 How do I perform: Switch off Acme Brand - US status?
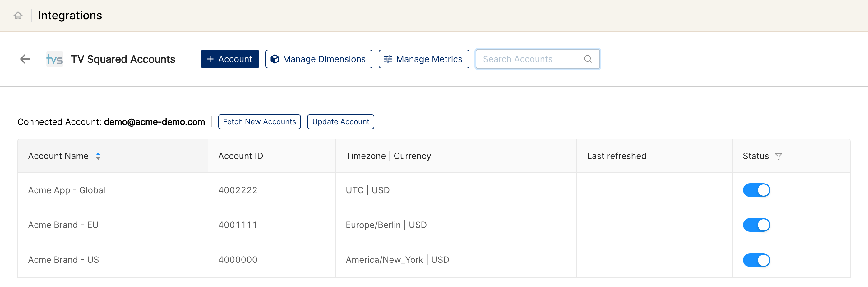756,260
